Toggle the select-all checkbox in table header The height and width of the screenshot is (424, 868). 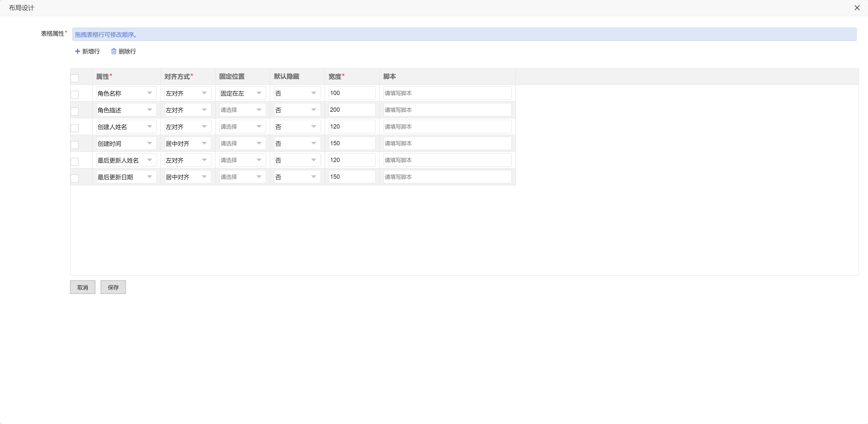pyautogui.click(x=75, y=78)
